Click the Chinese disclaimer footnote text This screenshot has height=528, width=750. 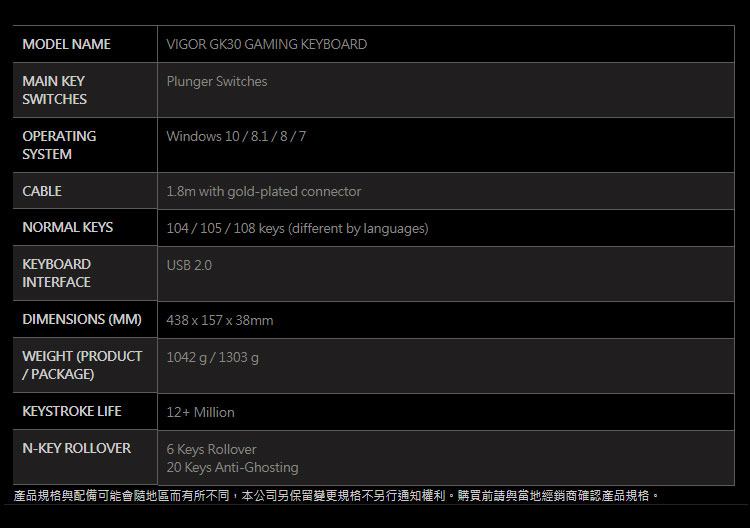pos(336,495)
